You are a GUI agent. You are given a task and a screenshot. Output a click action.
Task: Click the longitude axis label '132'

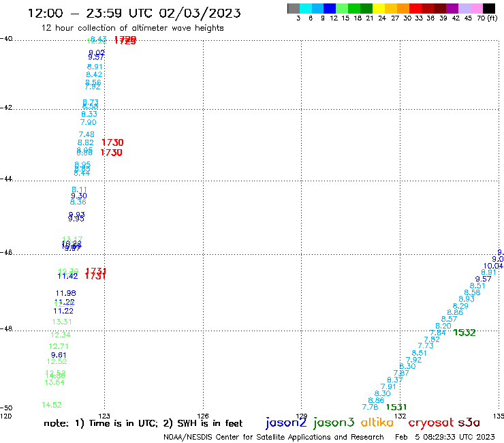pyautogui.click(x=400, y=416)
